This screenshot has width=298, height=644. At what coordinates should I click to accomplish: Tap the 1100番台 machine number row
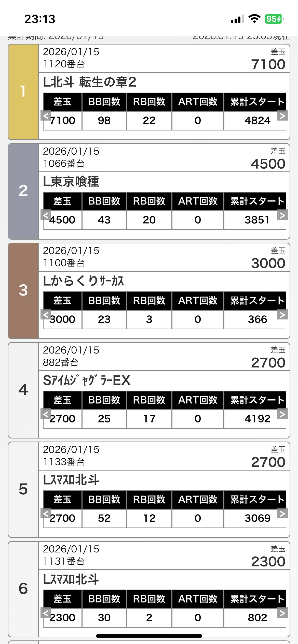pyautogui.click(x=64, y=263)
